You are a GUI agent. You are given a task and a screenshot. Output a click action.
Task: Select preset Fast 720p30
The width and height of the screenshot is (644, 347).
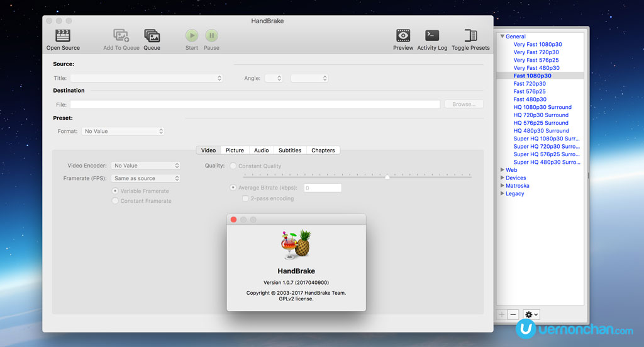[530, 84]
